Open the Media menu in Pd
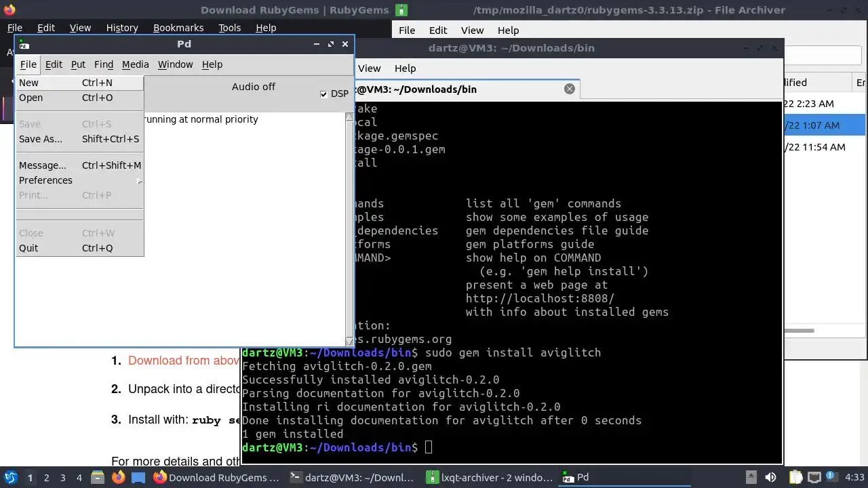Viewport: 868px width, 488px height. tap(135, 64)
